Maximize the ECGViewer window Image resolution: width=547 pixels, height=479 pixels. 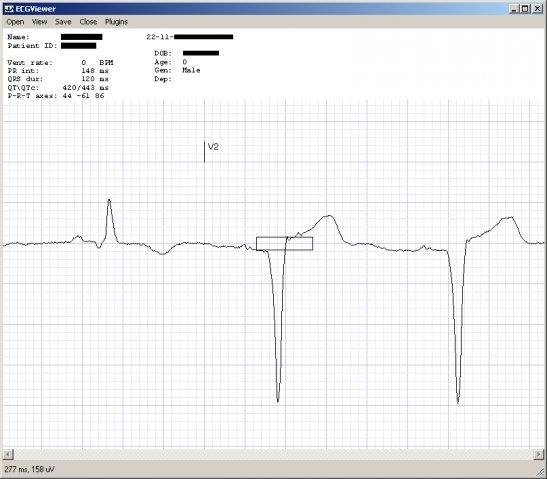[525, 9]
